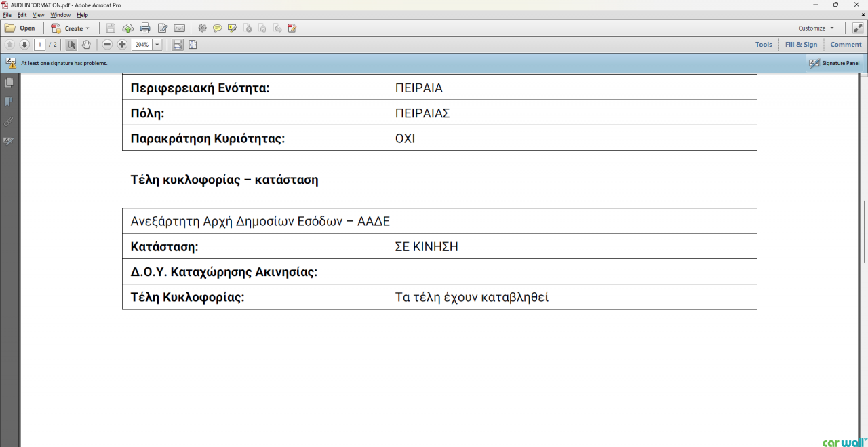Open the Fill & Sign pane
Viewport: 868px width, 447px height.
[x=801, y=45]
